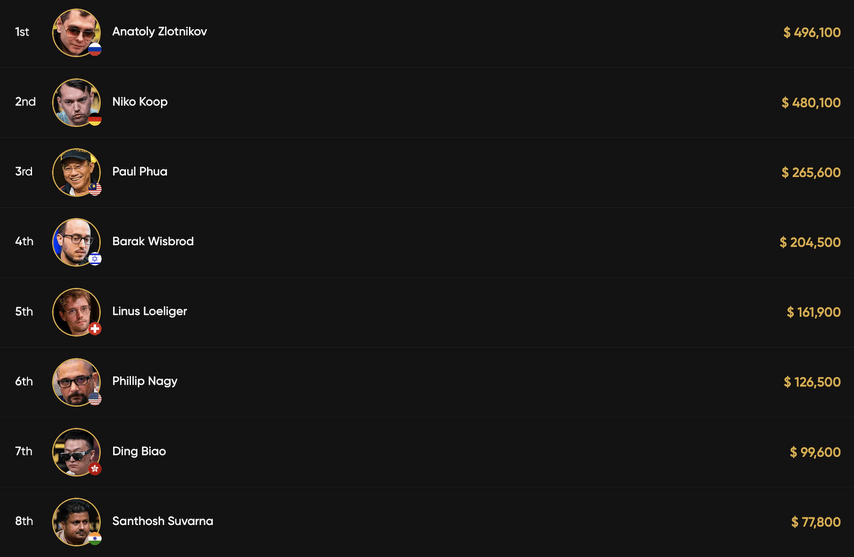Click the Israeli flag on Barak Wisbrod
Viewport: 854px width, 557px height.
coord(95,259)
